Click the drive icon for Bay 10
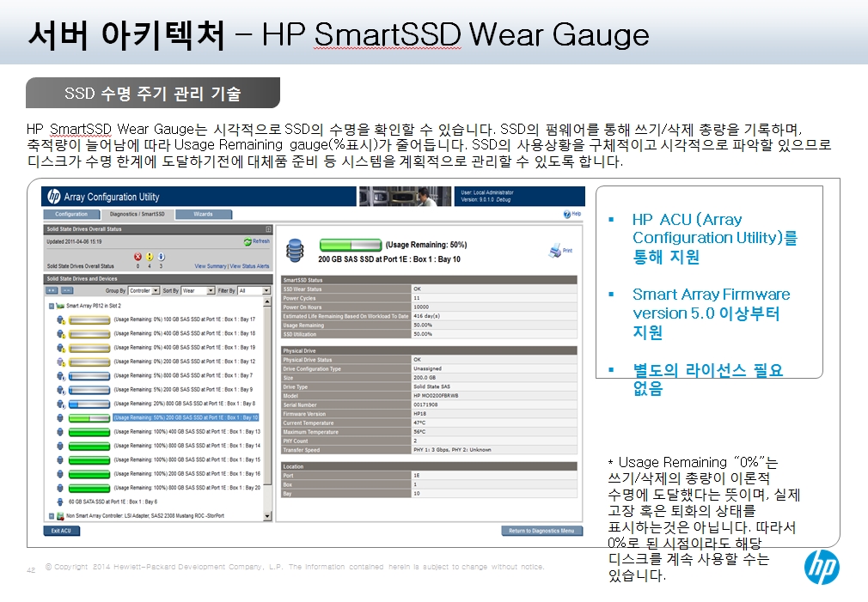 [60, 418]
